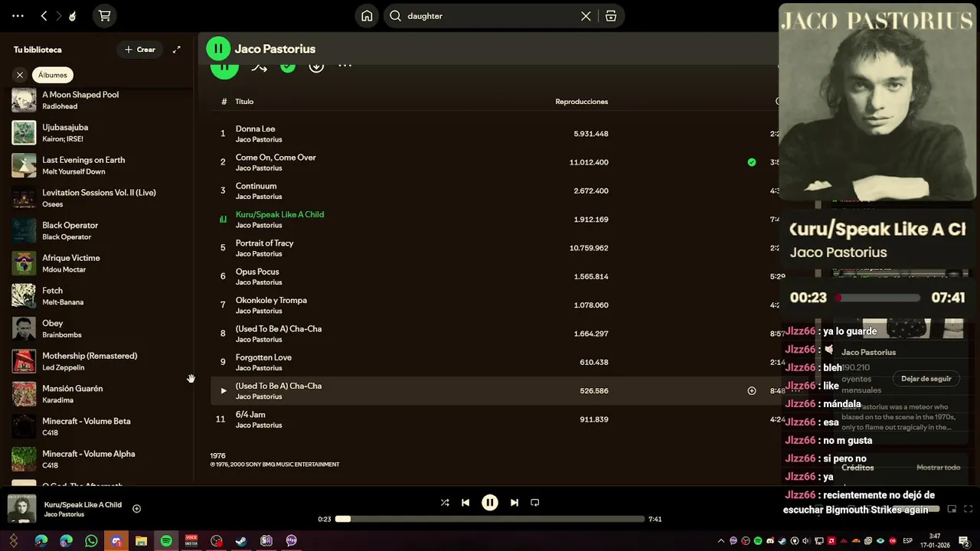This screenshot has width=980, height=551.
Task: Open Minecraft - Volume Beta album
Action: [x=100, y=427]
